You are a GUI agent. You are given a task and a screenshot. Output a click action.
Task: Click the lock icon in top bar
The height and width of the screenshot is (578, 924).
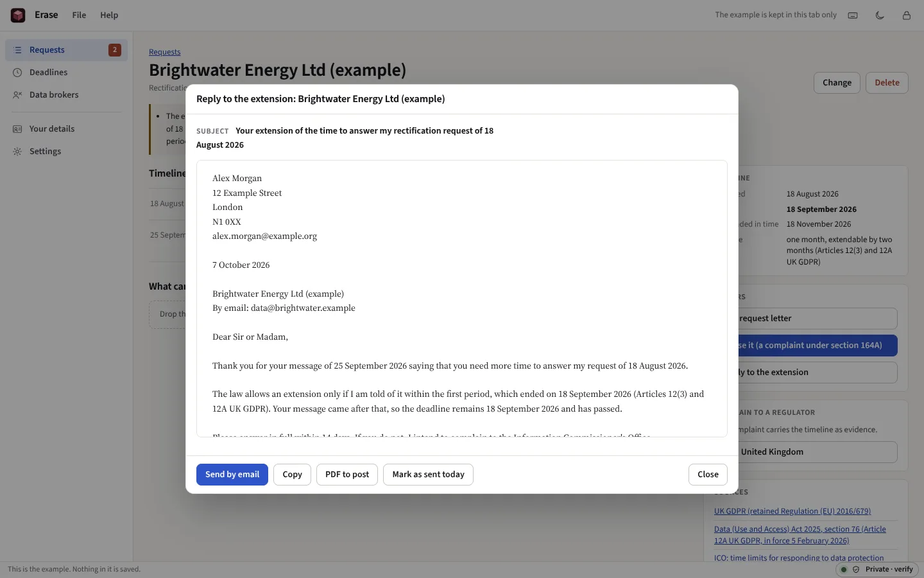pyautogui.click(x=907, y=15)
